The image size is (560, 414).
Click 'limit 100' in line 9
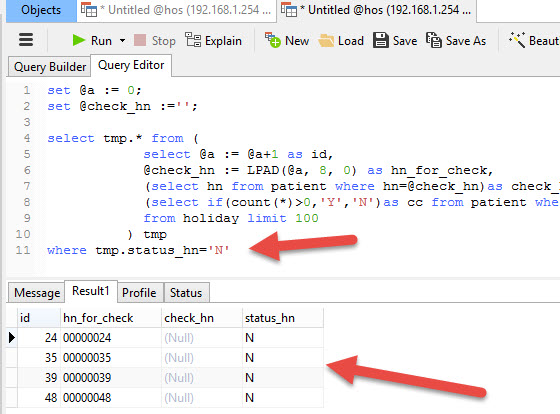[282, 218]
